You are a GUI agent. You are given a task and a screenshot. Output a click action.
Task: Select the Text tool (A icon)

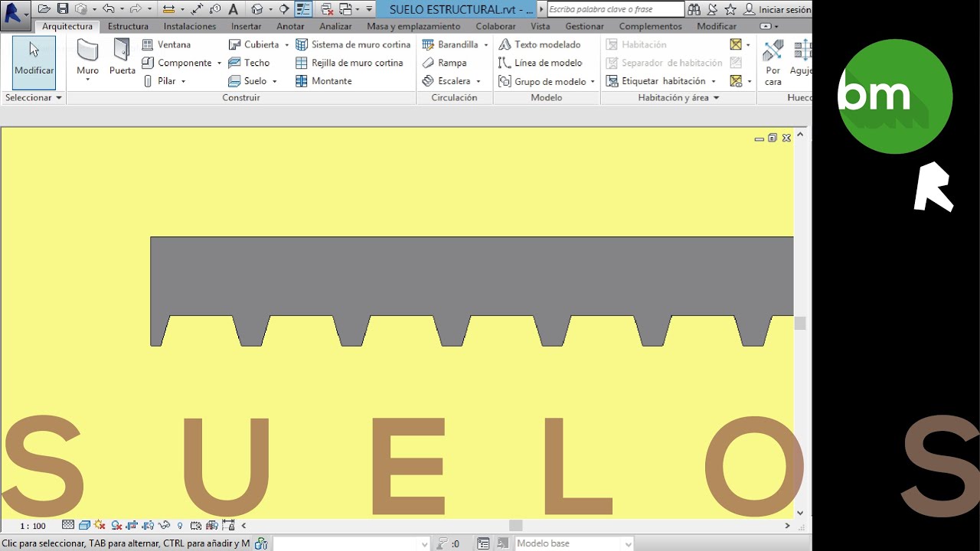[233, 9]
